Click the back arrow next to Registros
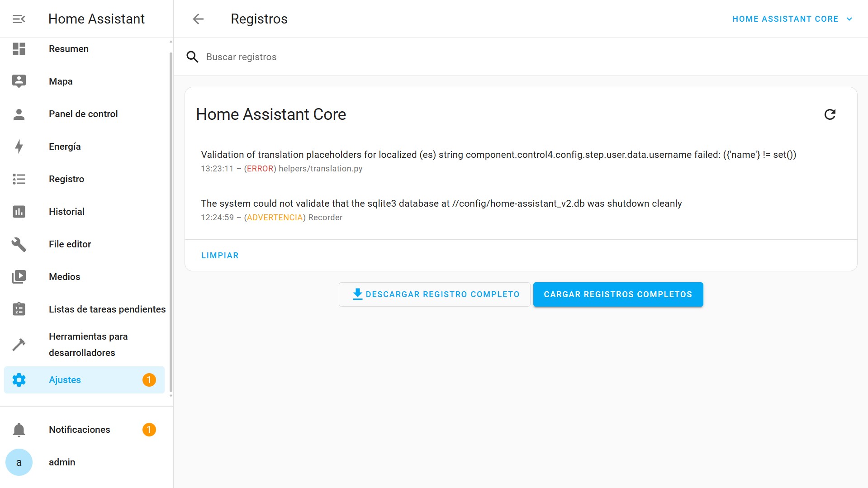 (x=198, y=19)
